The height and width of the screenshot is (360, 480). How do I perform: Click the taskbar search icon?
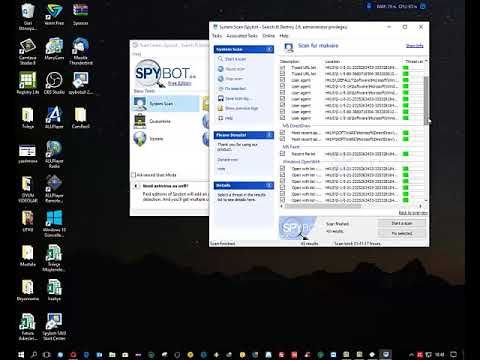(x=34, y=355)
